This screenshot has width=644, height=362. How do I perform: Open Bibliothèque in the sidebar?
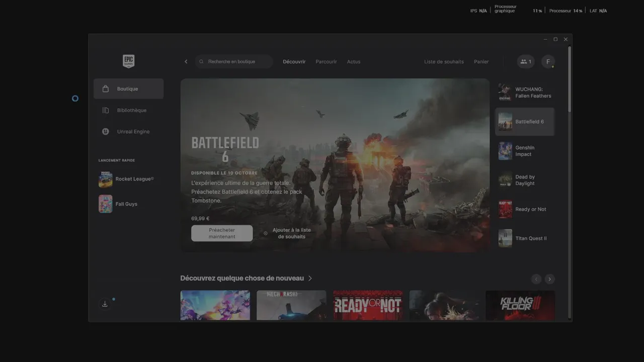pos(128,110)
